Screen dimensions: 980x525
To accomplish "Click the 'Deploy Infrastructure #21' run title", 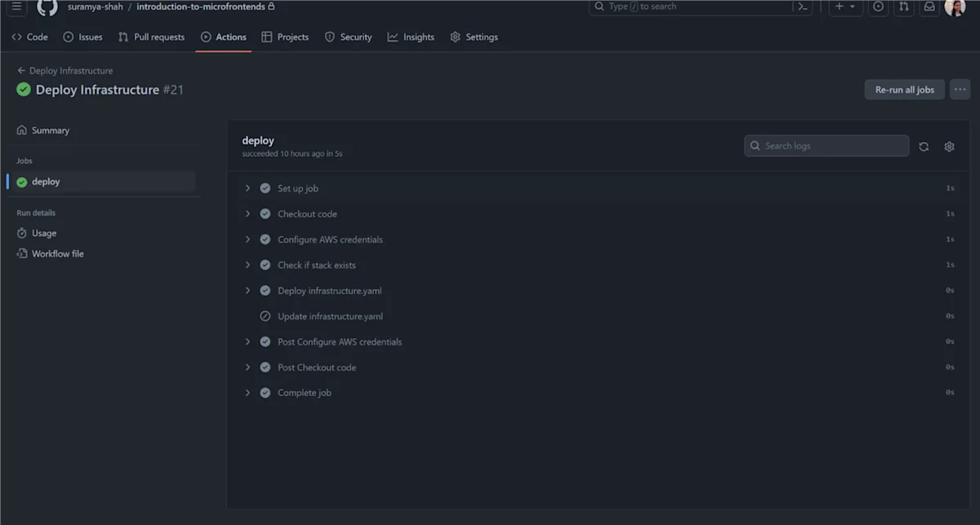I will pyautogui.click(x=109, y=90).
